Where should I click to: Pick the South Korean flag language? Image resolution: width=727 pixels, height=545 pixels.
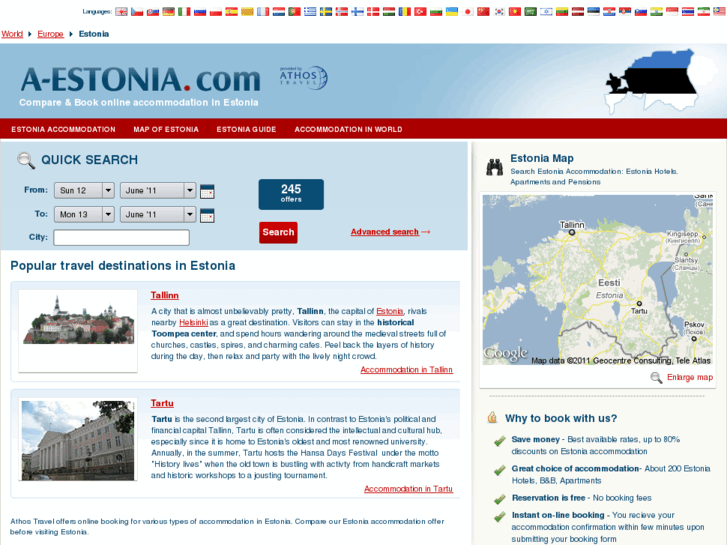pyautogui.click(x=499, y=12)
